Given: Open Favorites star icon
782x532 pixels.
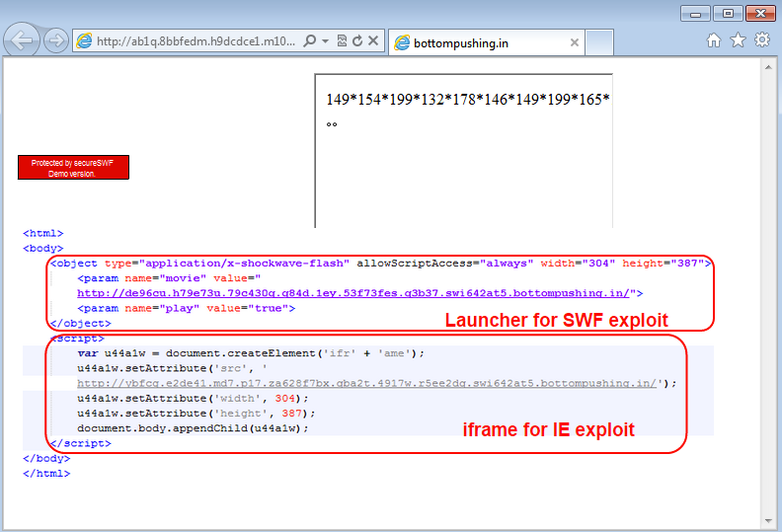Looking at the screenshot, I should click(x=738, y=39).
